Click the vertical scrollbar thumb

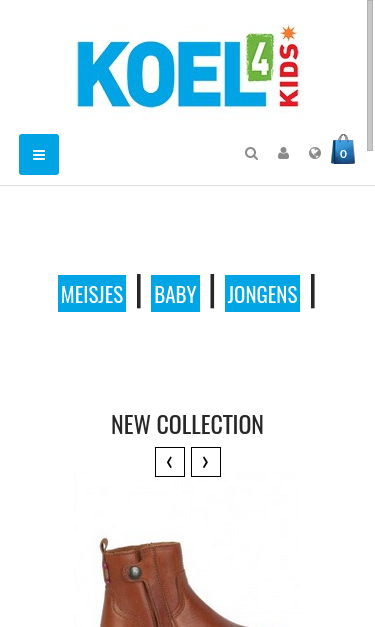pyautogui.click(x=371, y=75)
